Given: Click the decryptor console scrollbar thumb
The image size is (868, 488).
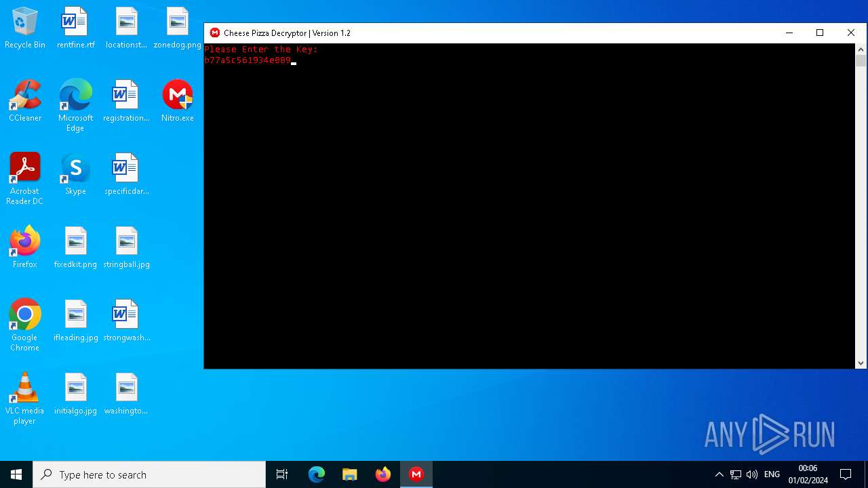Looking at the screenshot, I should (x=861, y=61).
